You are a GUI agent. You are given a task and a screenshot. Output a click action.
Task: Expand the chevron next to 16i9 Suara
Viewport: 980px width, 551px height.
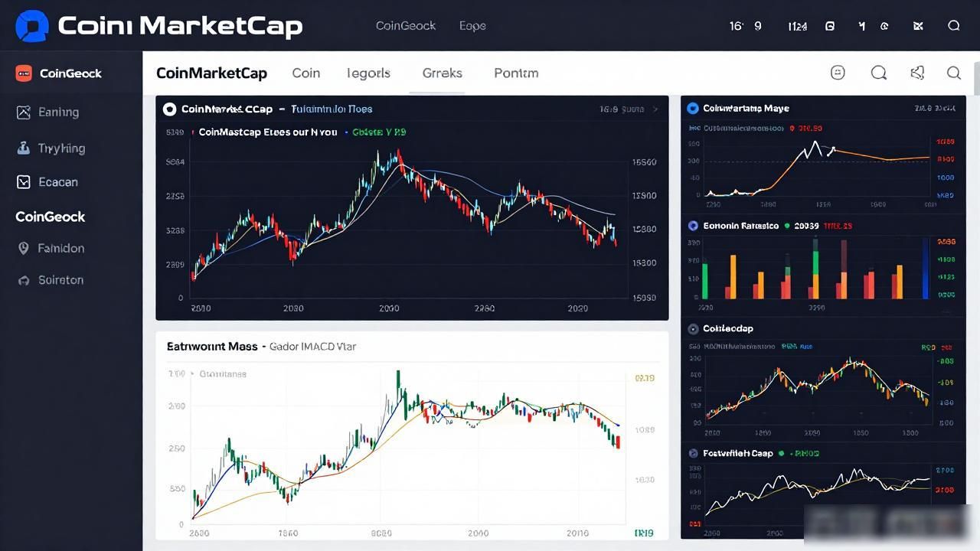point(655,109)
